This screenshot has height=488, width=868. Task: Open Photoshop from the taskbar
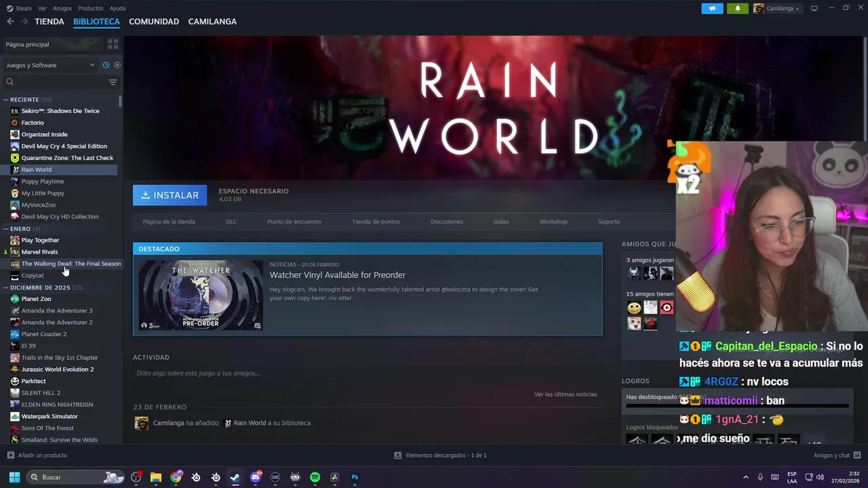point(355,477)
